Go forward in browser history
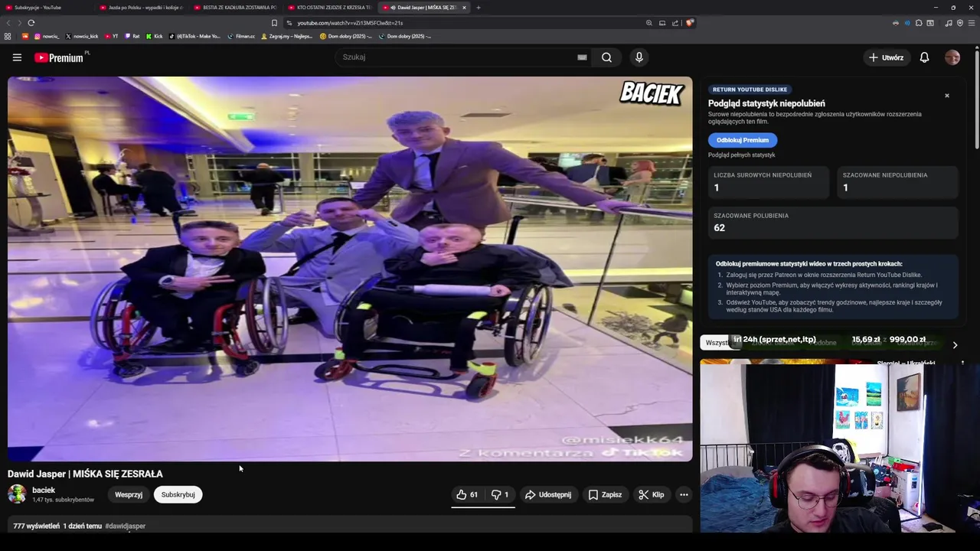The height and width of the screenshot is (551, 980). [19, 23]
